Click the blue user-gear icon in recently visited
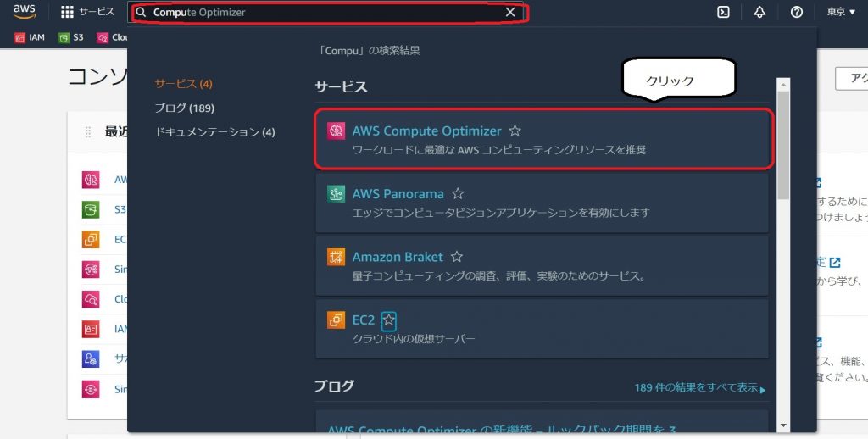 tap(91, 358)
